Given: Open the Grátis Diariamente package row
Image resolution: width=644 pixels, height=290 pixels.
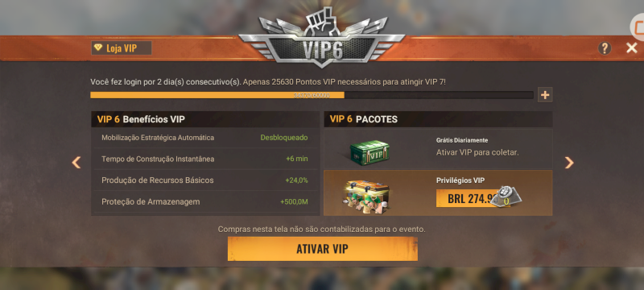Looking at the screenshot, I should (438, 149).
